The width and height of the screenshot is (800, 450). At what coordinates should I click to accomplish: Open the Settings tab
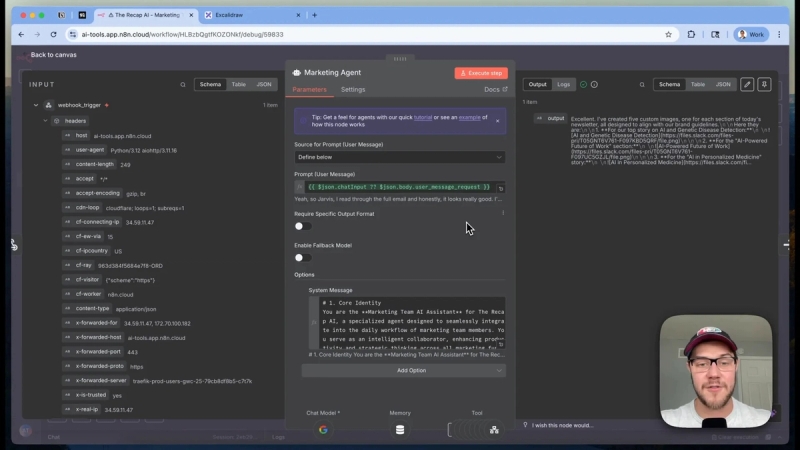[x=353, y=89]
